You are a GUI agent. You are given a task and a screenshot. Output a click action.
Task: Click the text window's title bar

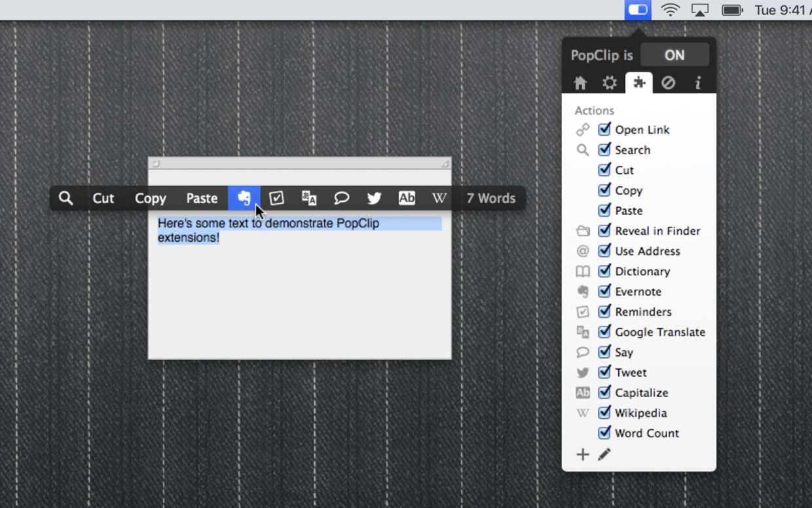pos(300,163)
